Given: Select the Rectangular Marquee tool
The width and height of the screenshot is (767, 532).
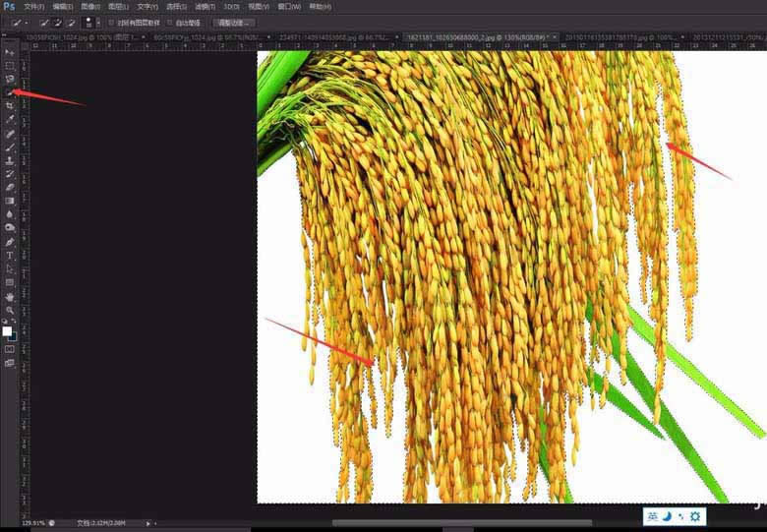Looking at the screenshot, I should (9, 66).
